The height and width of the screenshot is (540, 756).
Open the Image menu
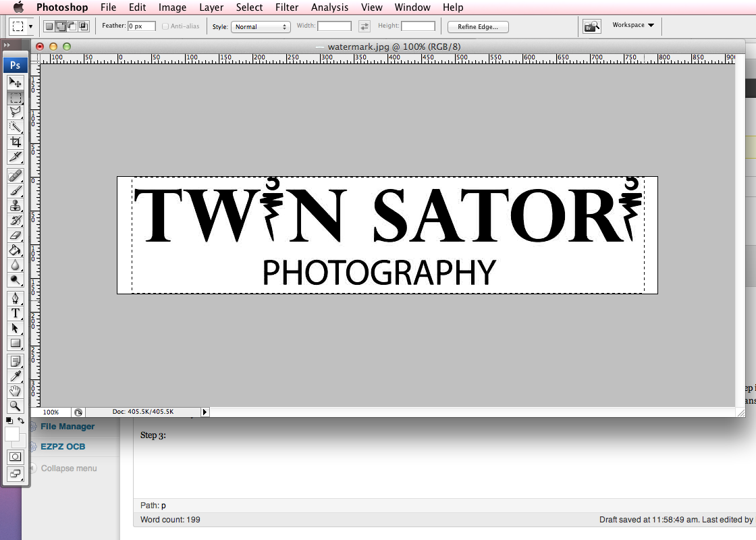[x=173, y=7]
